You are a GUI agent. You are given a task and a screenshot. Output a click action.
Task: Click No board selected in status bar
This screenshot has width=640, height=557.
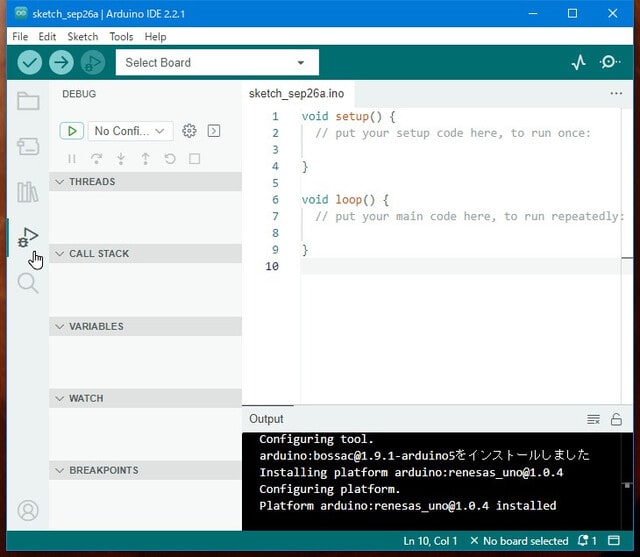519,541
